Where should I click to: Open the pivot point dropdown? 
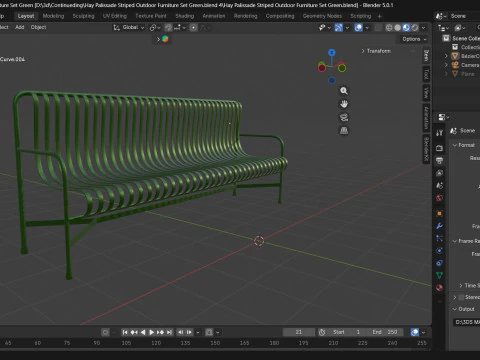click(x=155, y=28)
